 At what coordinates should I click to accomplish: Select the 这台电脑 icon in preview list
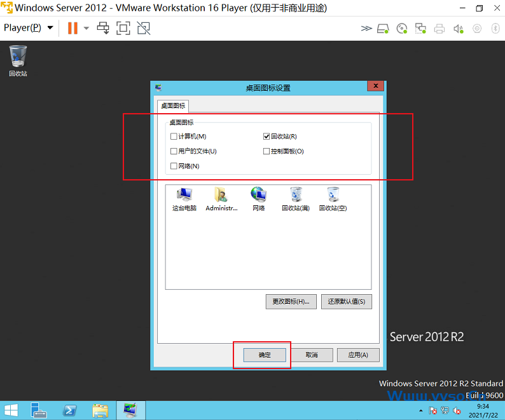click(x=184, y=199)
